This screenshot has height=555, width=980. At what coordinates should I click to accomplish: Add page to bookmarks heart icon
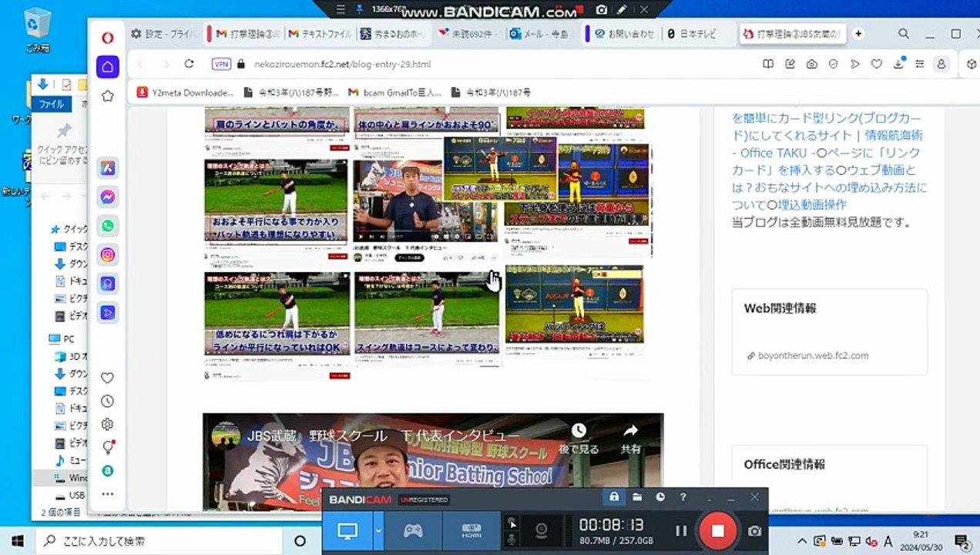(876, 64)
